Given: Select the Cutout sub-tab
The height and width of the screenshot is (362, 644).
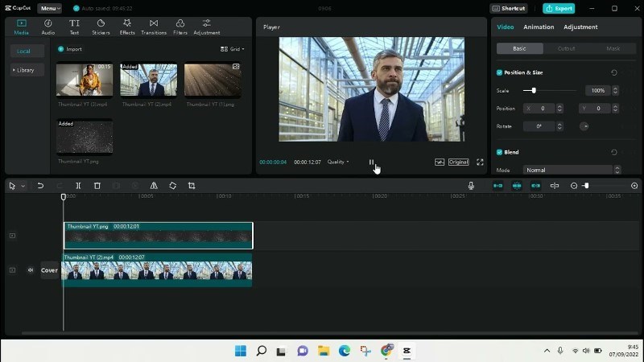Looking at the screenshot, I should (567, 48).
